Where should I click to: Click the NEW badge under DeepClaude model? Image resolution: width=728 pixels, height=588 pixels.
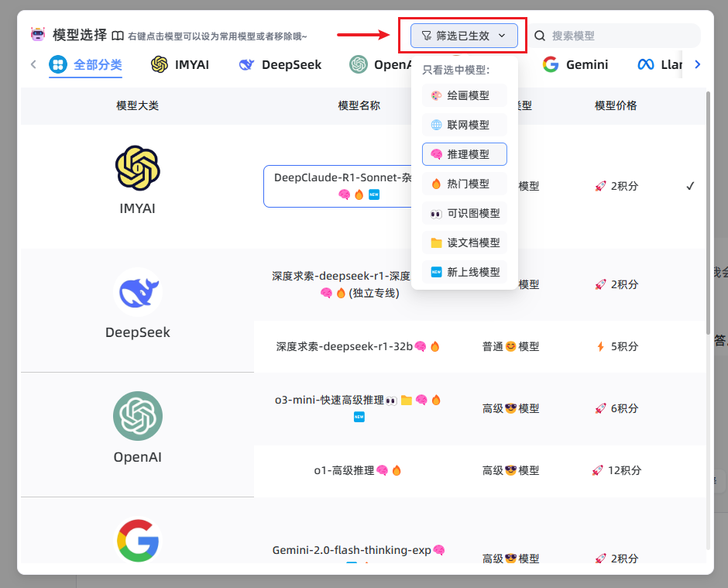tap(374, 194)
